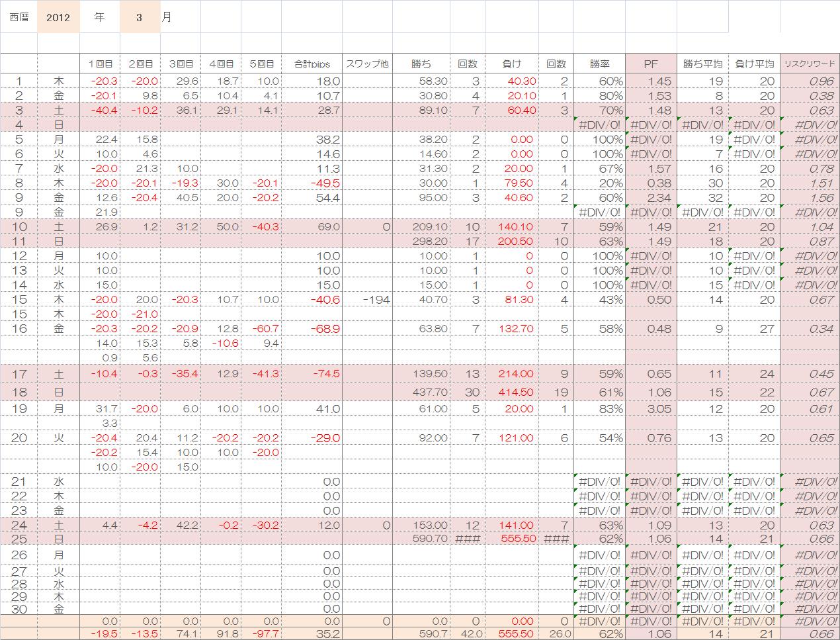840x640 pixels.
Task: Click the 2回目 column header
Action: click(x=140, y=64)
